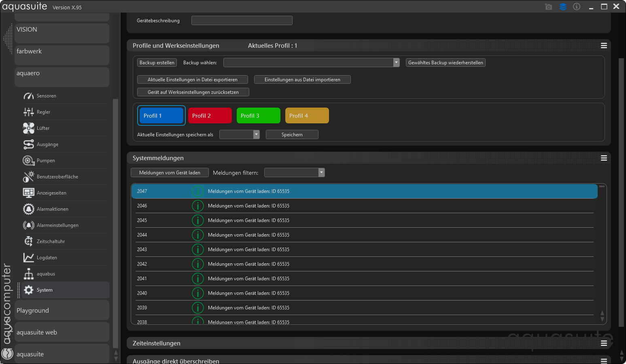Select the Anzeigeseiten display icon
The width and height of the screenshot is (626, 364).
pos(28,193)
